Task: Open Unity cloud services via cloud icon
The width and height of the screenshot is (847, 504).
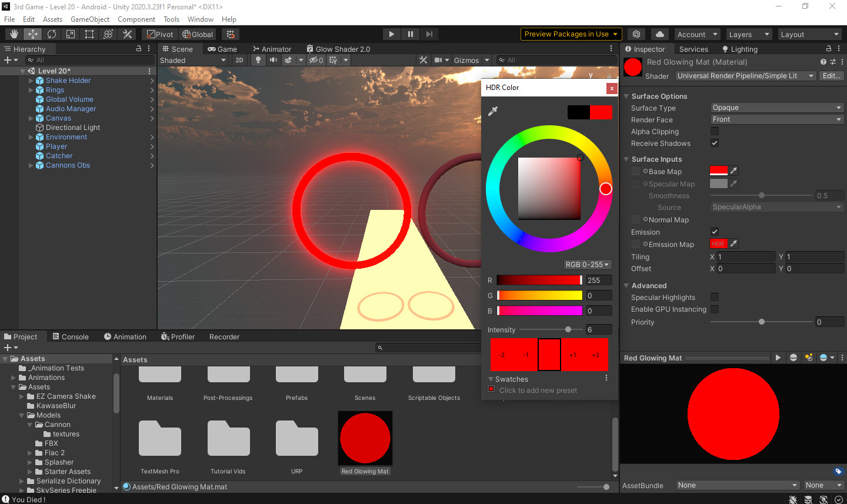Action: [x=659, y=34]
